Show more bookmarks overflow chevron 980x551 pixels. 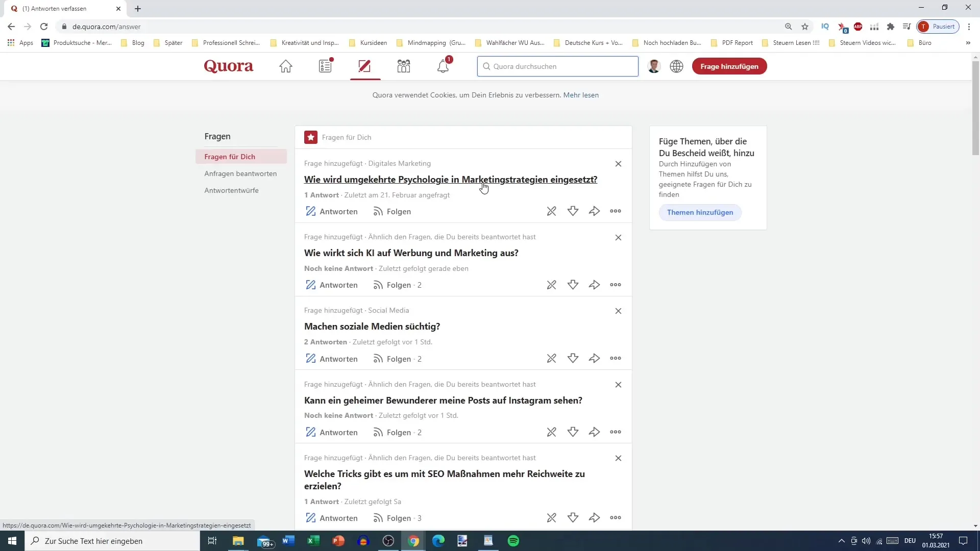pyautogui.click(x=968, y=43)
